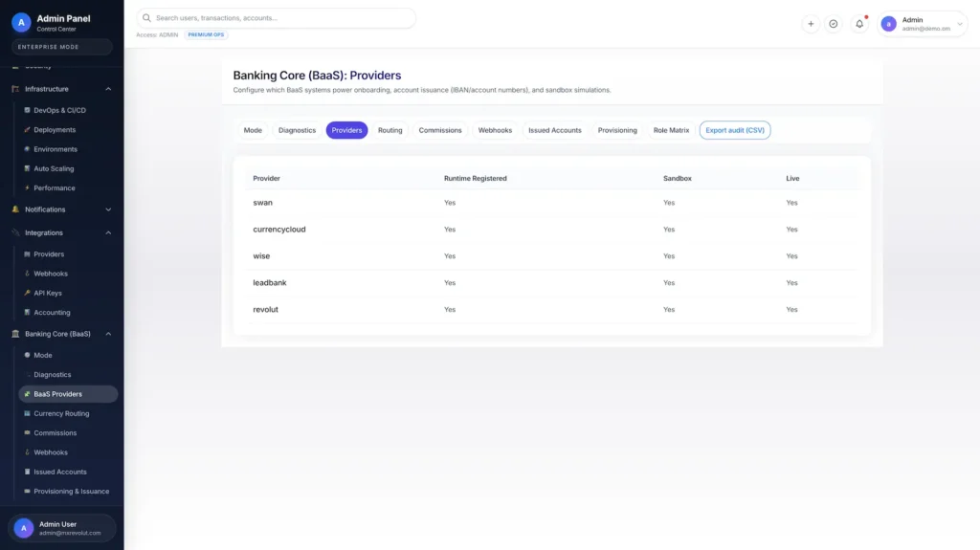
Task: Collapse the Banking Core (BaaS) chevron
Action: (x=108, y=334)
